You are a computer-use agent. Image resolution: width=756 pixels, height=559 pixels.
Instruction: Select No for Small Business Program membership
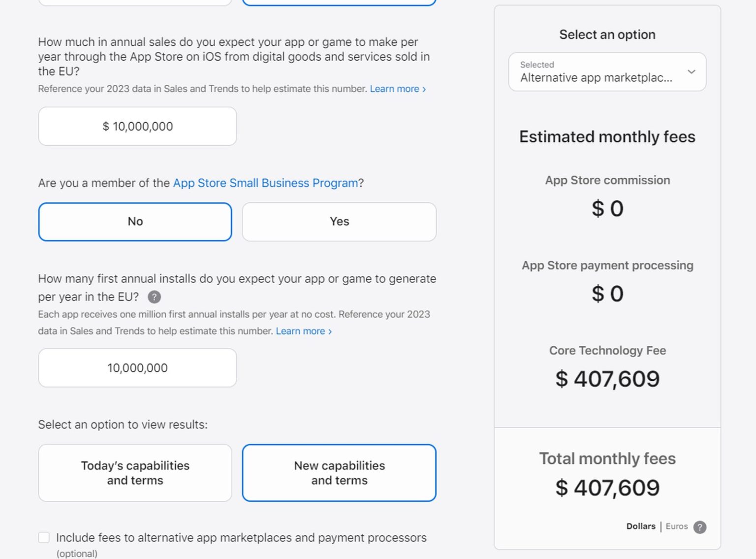click(x=135, y=222)
